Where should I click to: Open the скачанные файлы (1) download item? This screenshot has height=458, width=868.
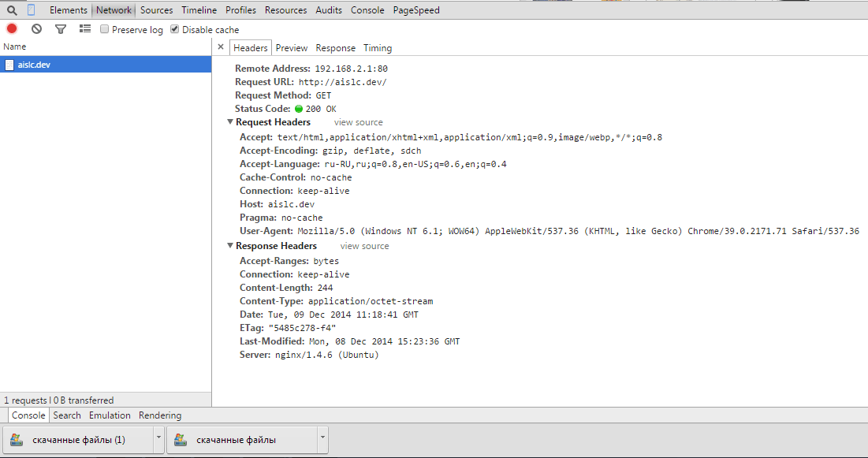tap(78, 440)
